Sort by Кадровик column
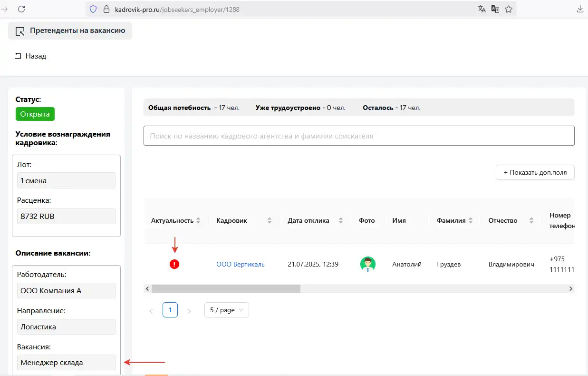The image size is (588, 376). click(x=270, y=220)
